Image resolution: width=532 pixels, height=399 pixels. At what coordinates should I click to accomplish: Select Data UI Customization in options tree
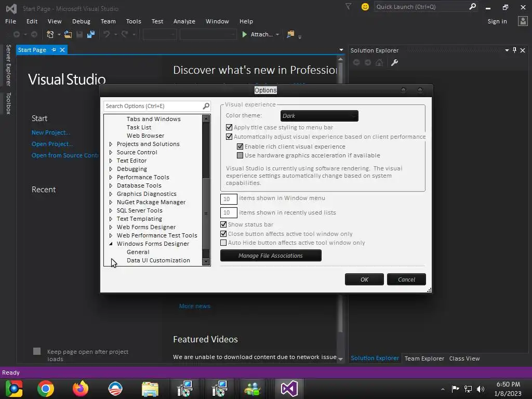pos(158,260)
